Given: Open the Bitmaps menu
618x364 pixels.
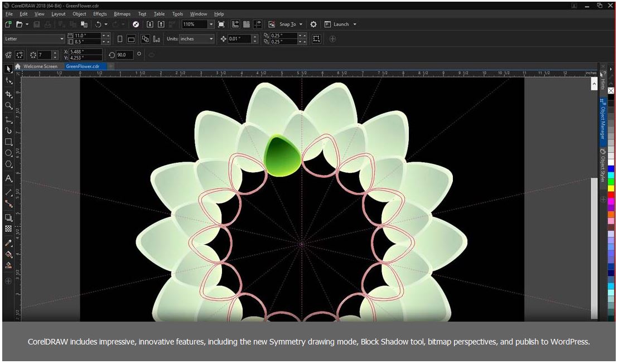Looking at the screenshot, I should 122,14.
